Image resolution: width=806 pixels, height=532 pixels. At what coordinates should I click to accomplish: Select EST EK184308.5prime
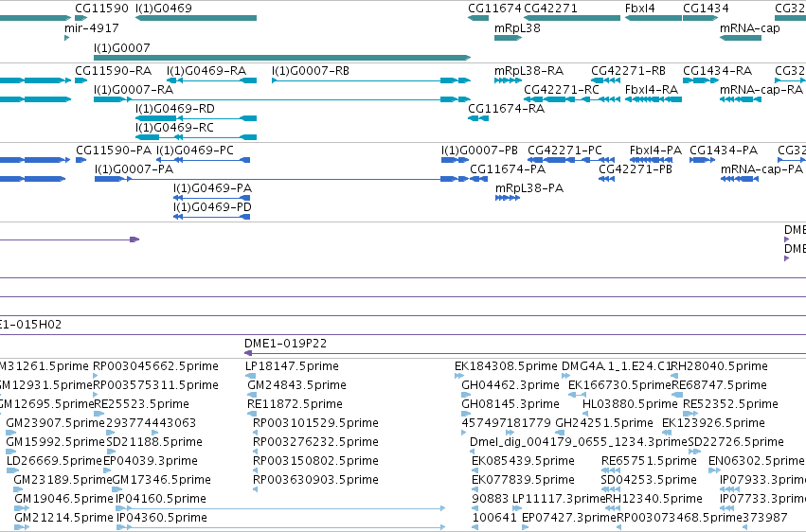pyautogui.click(x=506, y=366)
